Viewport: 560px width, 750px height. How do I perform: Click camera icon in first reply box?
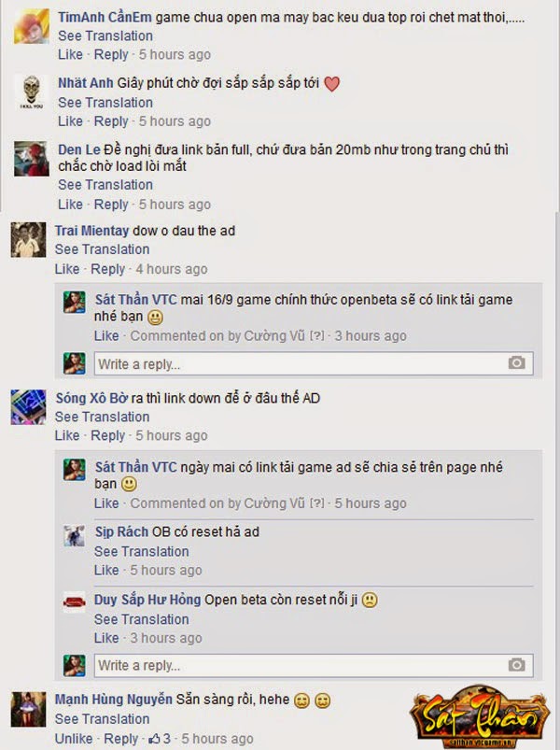[x=516, y=363]
